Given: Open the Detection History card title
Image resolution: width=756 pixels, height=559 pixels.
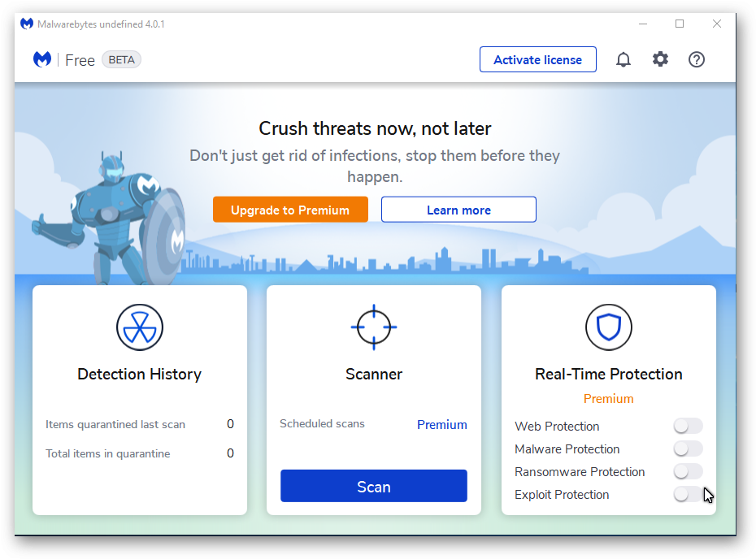Looking at the screenshot, I should [x=139, y=375].
